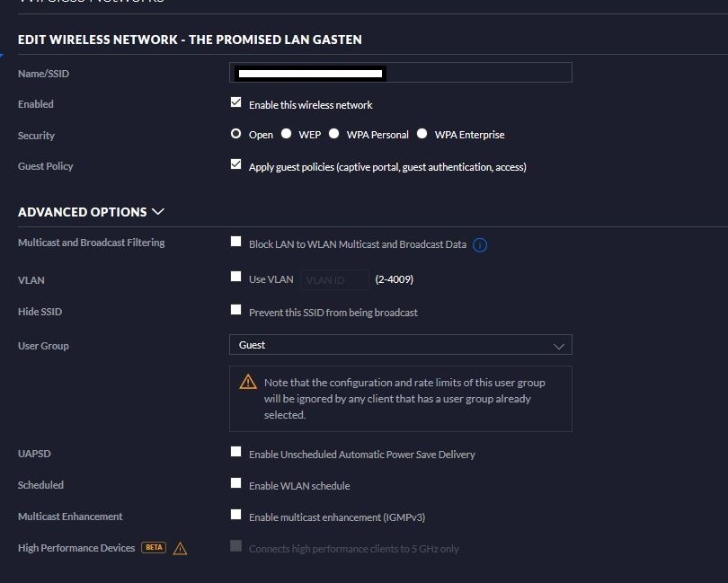Screen dimensions: 728x583
Task: Check the Use VLAN checkbox
Action: 236,278
